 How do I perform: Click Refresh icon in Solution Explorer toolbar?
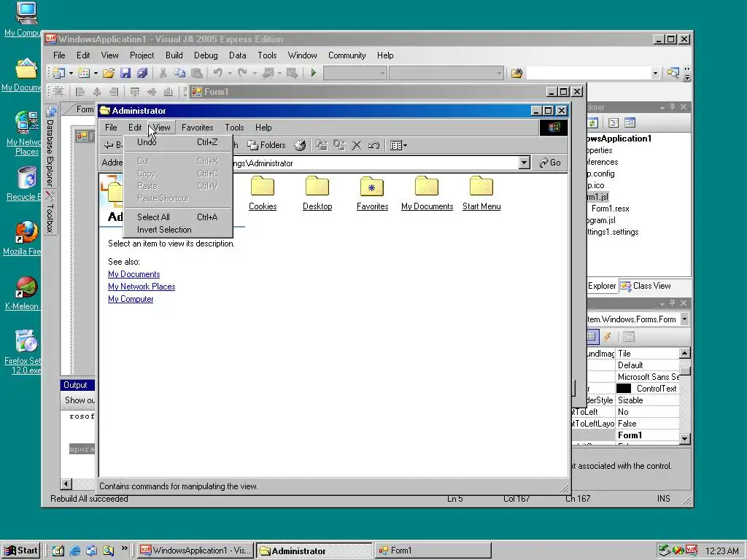click(x=592, y=122)
